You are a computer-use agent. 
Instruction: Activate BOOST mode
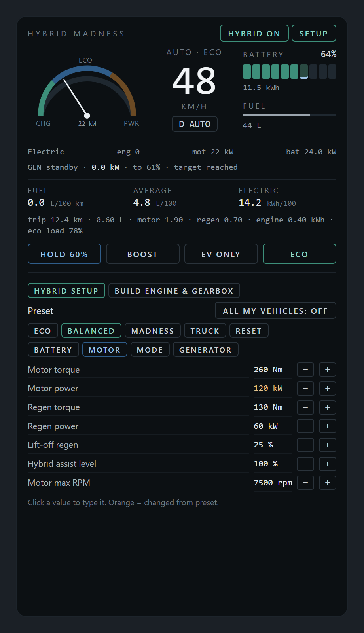143,254
